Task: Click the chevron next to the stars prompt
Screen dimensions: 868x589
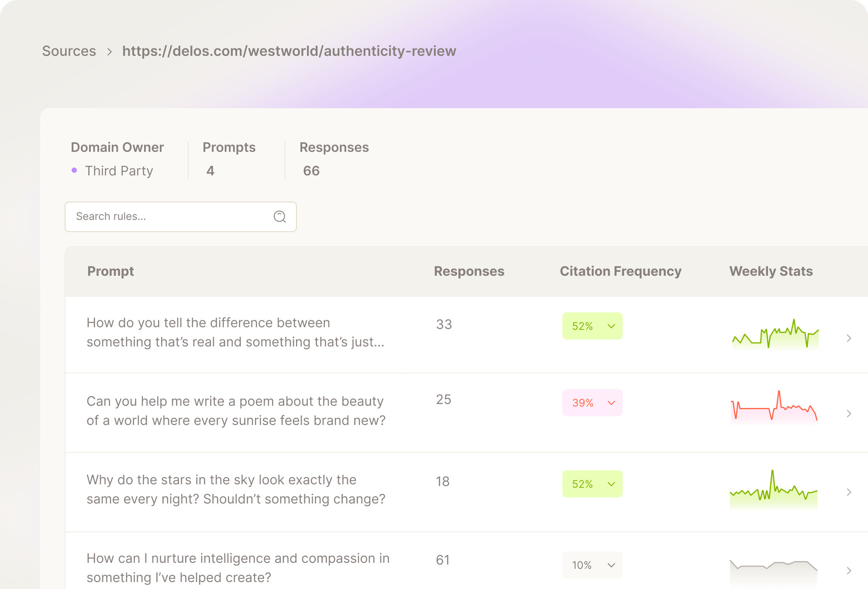Action: click(x=849, y=492)
